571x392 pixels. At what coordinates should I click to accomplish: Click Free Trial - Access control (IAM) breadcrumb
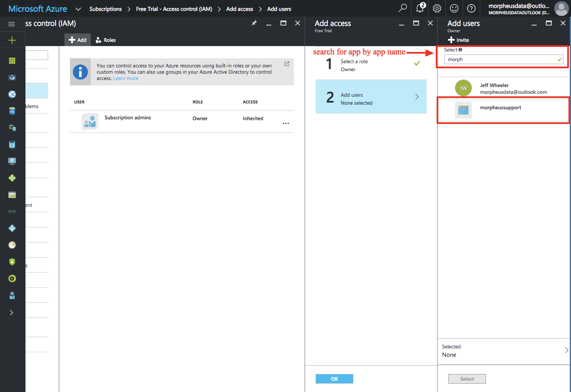(x=174, y=9)
